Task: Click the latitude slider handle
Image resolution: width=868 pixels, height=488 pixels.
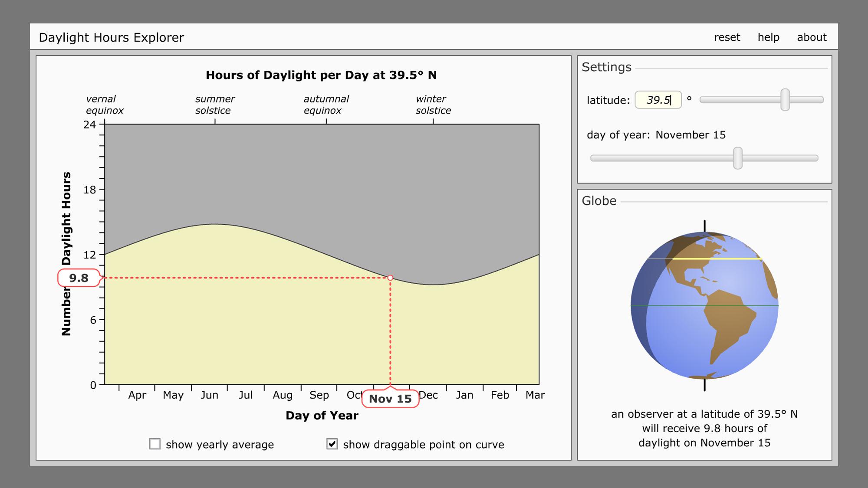Action: [x=786, y=99]
